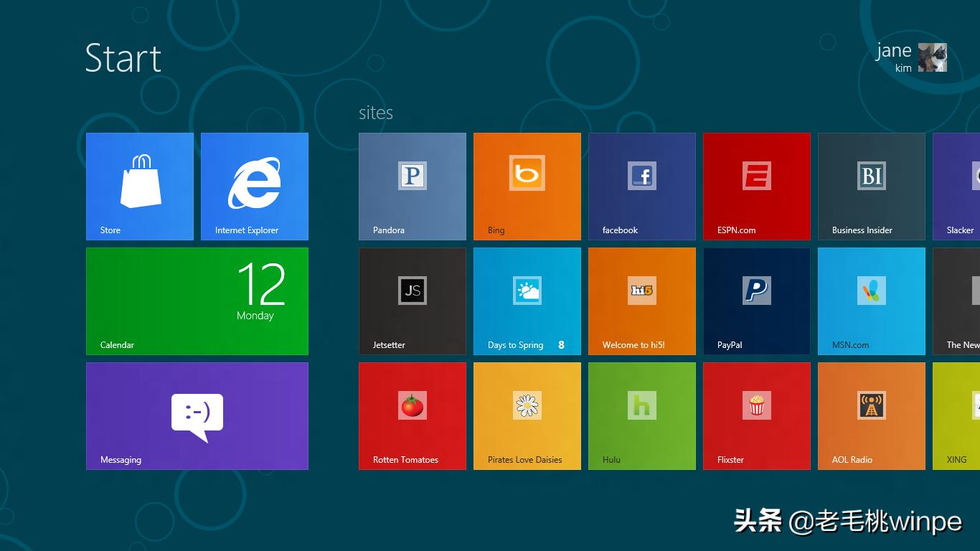Image resolution: width=980 pixels, height=551 pixels.
Task: Launch the Pandora tile
Action: coord(412,186)
